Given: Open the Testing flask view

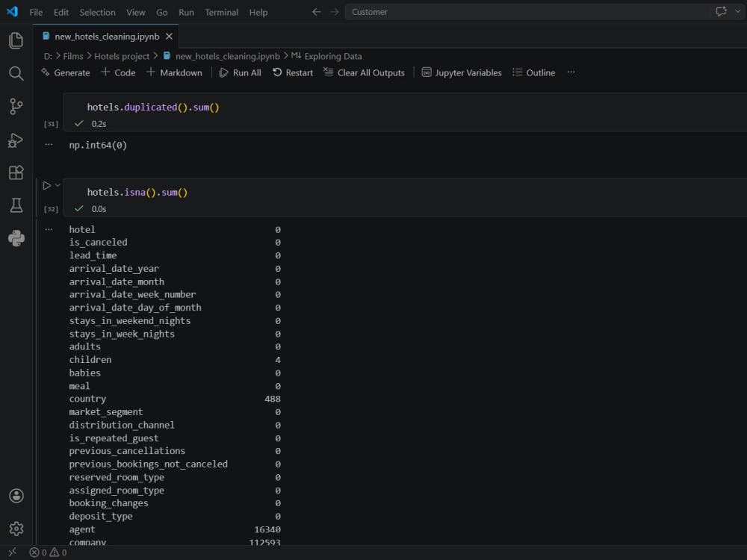Looking at the screenshot, I should pos(16,205).
